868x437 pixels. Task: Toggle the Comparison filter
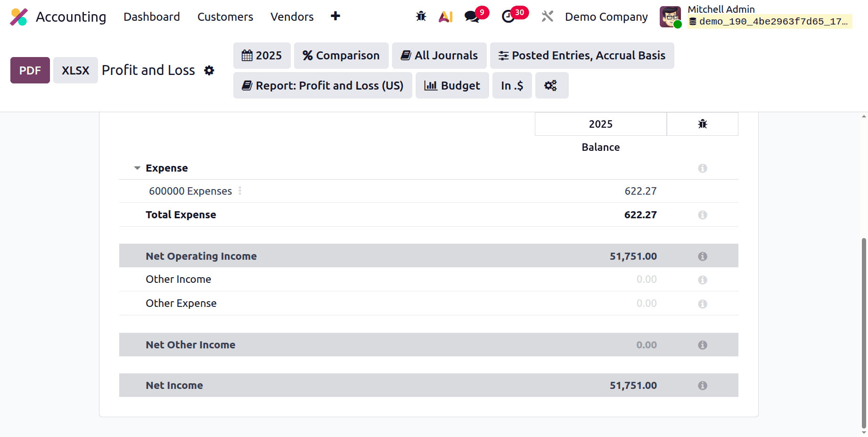(x=341, y=55)
